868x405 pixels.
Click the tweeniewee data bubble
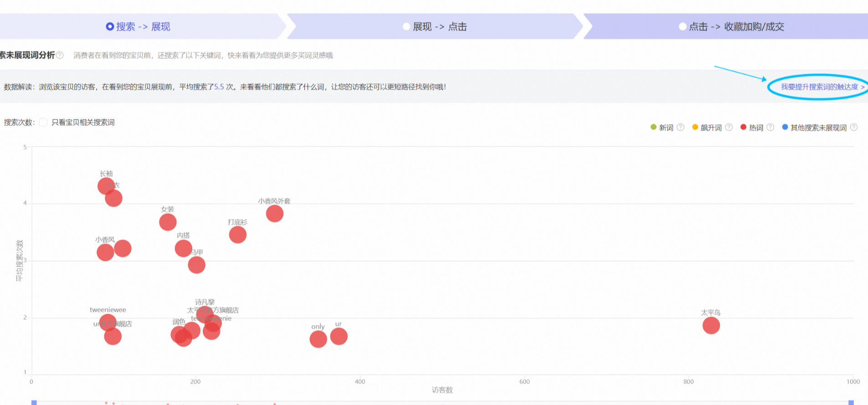(x=108, y=322)
